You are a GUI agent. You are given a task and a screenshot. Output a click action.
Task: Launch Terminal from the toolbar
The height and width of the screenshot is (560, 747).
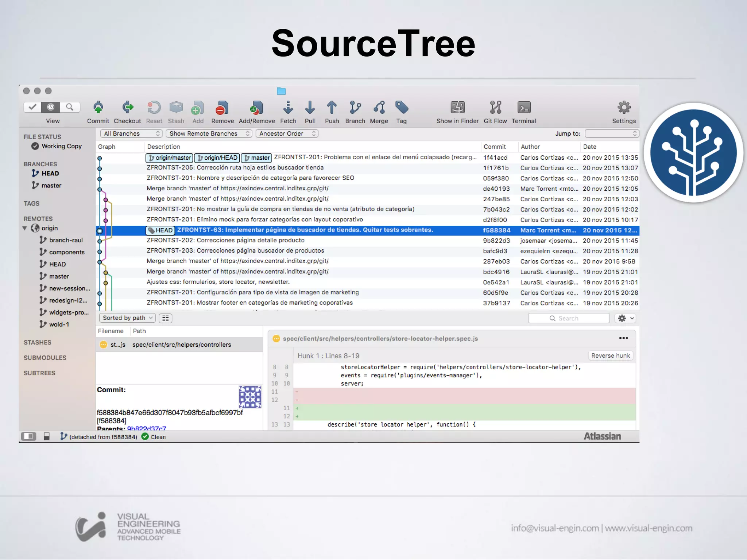click(x=523, y=108)
